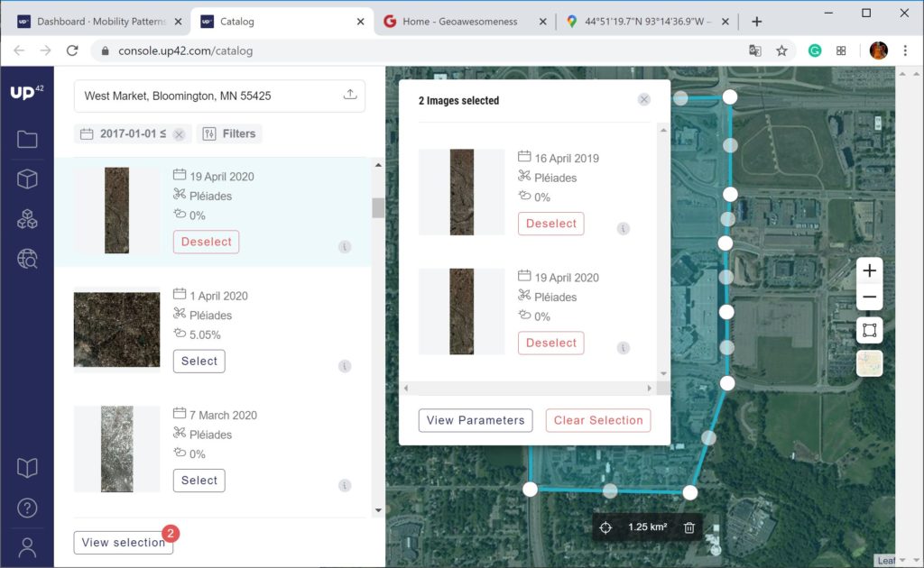Open the help question-mark icon
Screen dimensions: 924x568
27,508
